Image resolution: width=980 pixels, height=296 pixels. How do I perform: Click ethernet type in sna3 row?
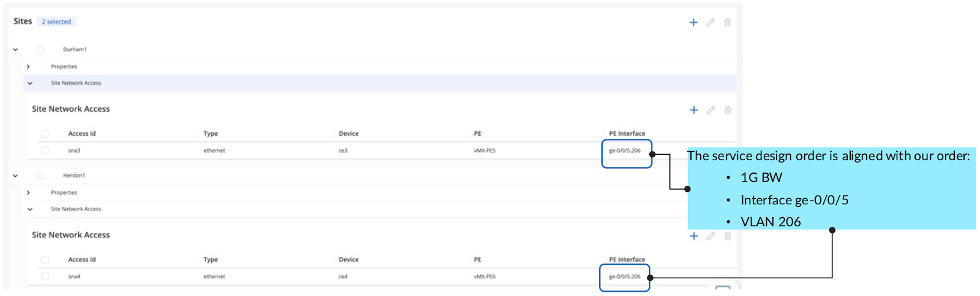click(x=214, y=150)
